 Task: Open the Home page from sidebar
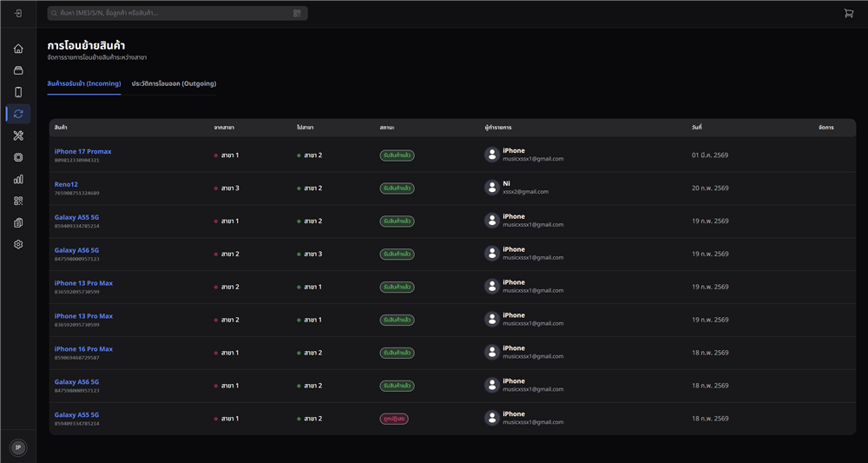18,49
